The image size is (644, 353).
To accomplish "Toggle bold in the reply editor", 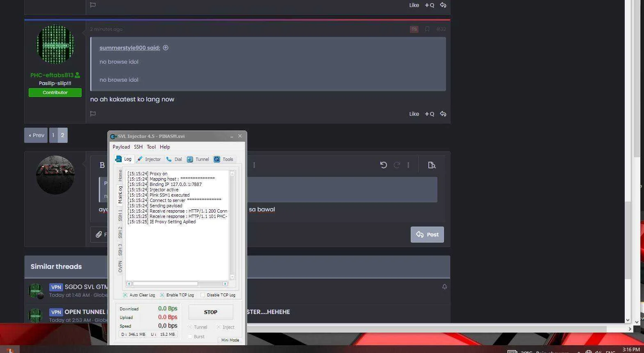I will click(x=102, y=165).
